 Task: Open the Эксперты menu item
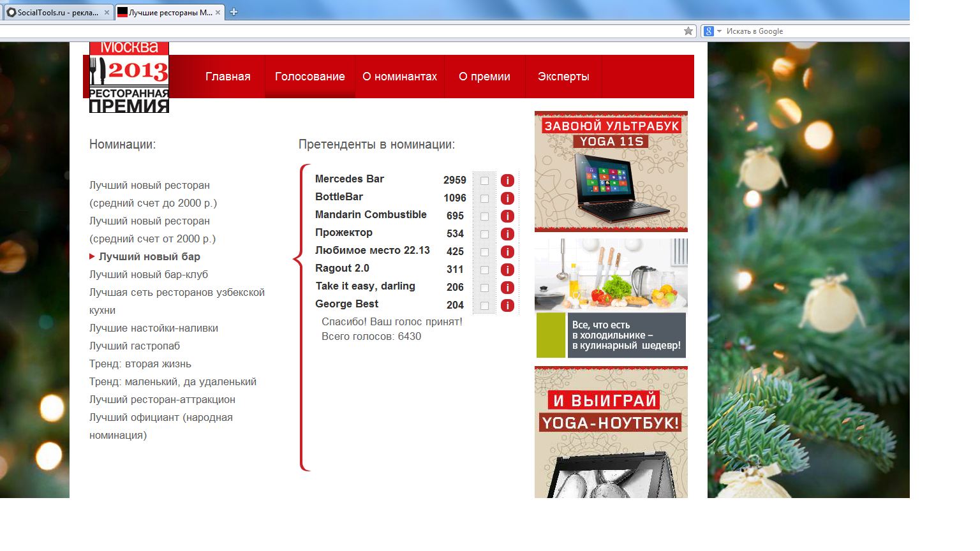(563, 77)
